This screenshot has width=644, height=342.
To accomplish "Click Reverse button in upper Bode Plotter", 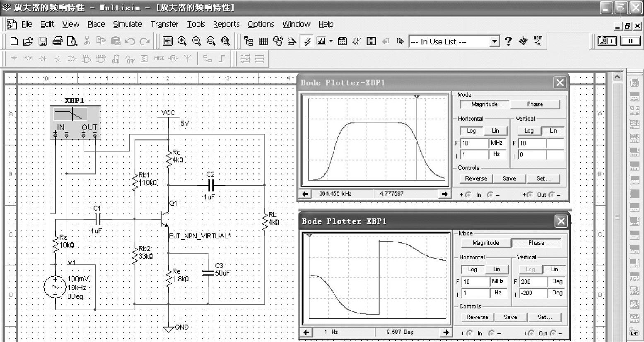I will (x=476, y=179).
